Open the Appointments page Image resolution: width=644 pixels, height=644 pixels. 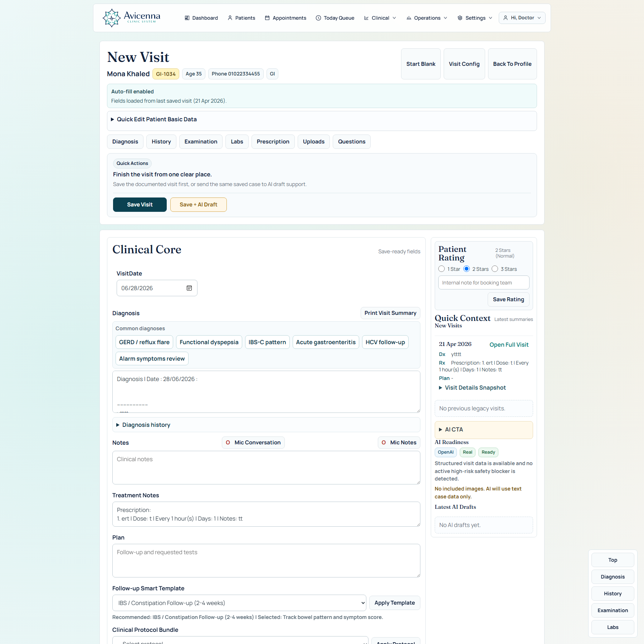[286, 18]
